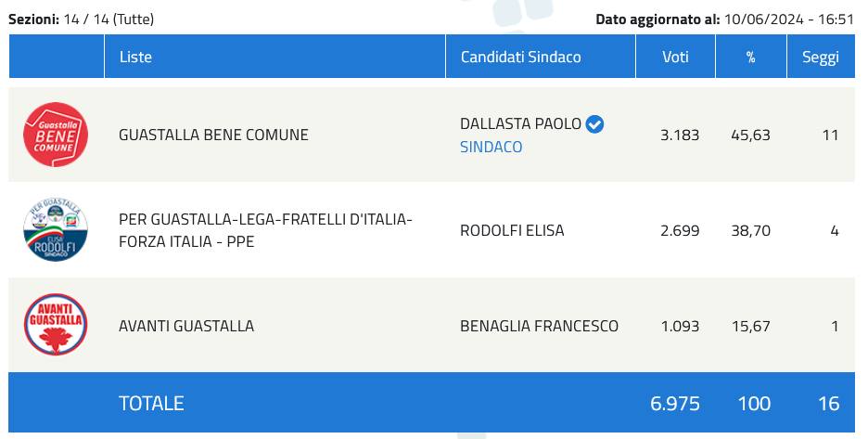Click the Candidati Sindaco column header
This screenshot has width=868, height=439.
(x=520, y=57)
